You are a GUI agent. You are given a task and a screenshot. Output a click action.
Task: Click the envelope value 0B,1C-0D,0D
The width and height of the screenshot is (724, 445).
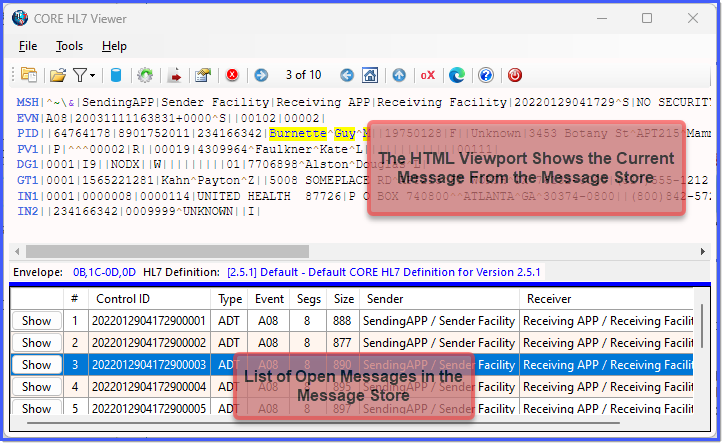tap(104, 272)
